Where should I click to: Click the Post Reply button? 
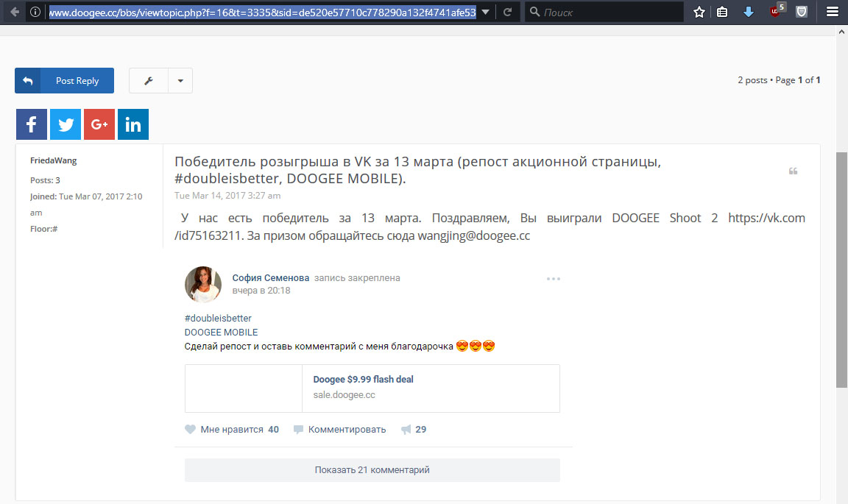click(64, 81)
